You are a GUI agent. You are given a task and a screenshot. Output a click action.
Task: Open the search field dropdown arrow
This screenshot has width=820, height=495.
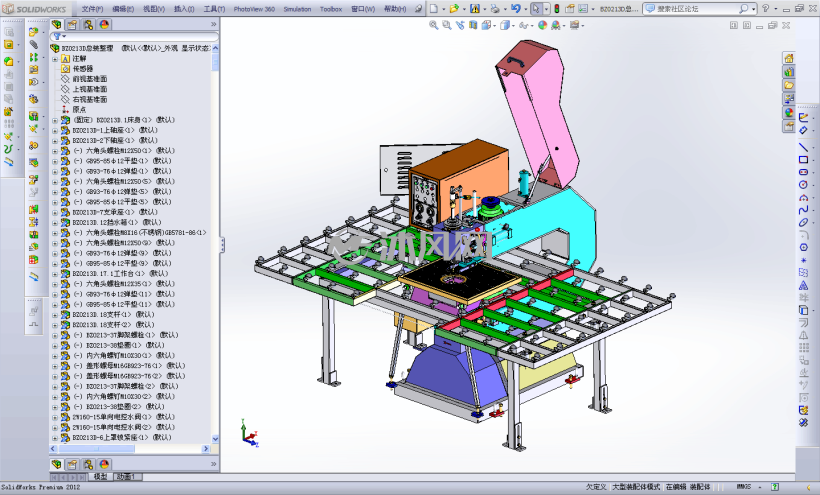[x=754, y=9]
